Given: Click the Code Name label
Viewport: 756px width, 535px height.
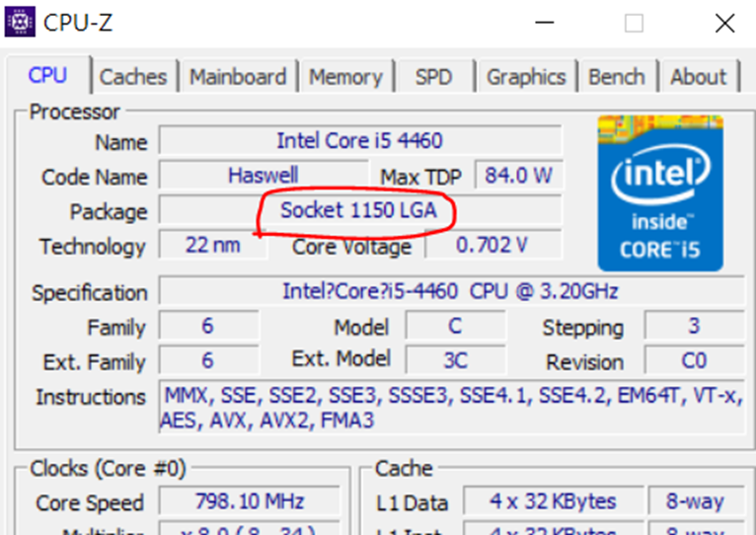Looking at the screenshot, I should pos(95,178).
